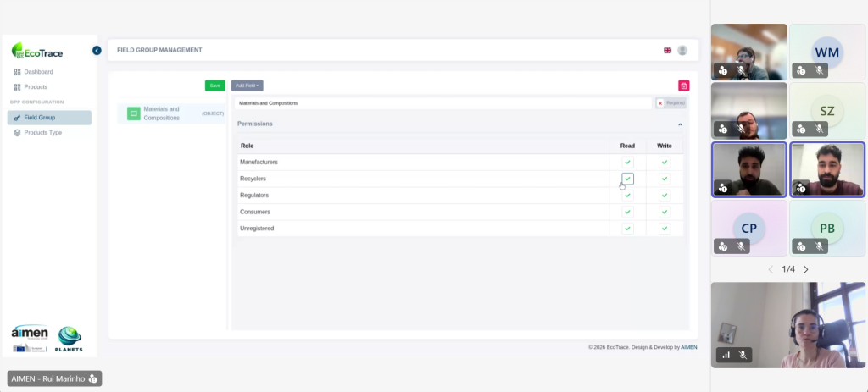The width and height of the screenshot is (868, 392).
Task: Save the field group
Action: 214,86
